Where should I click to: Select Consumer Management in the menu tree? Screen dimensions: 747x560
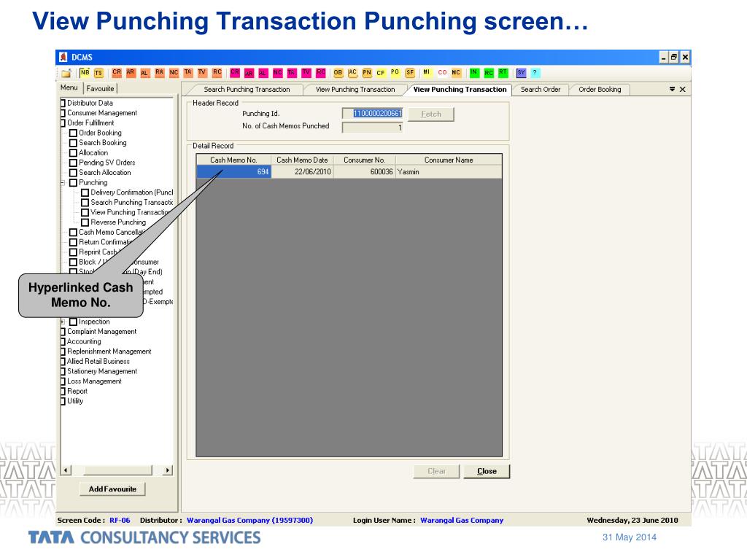point(102,113)
